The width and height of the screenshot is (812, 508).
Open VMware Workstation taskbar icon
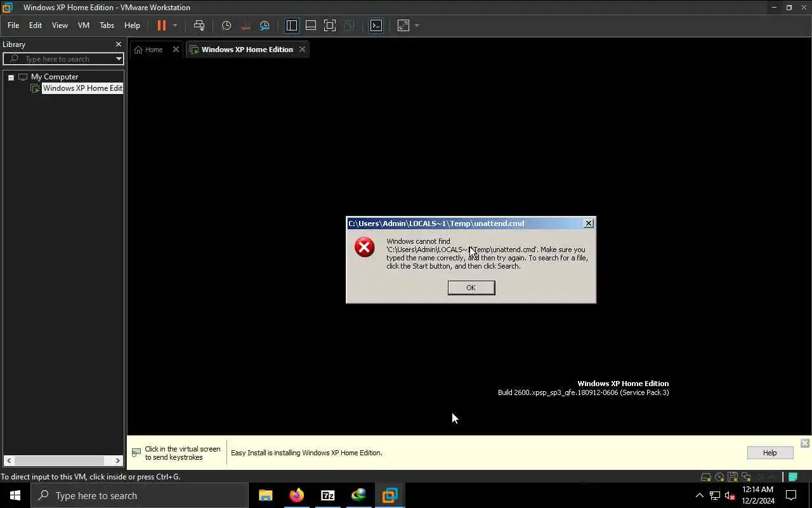(x=390, y=495)
